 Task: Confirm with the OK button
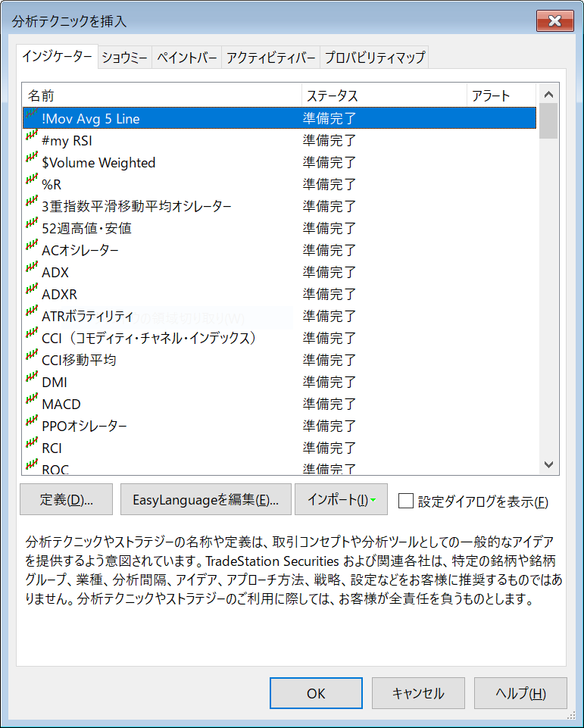(316, 693)
